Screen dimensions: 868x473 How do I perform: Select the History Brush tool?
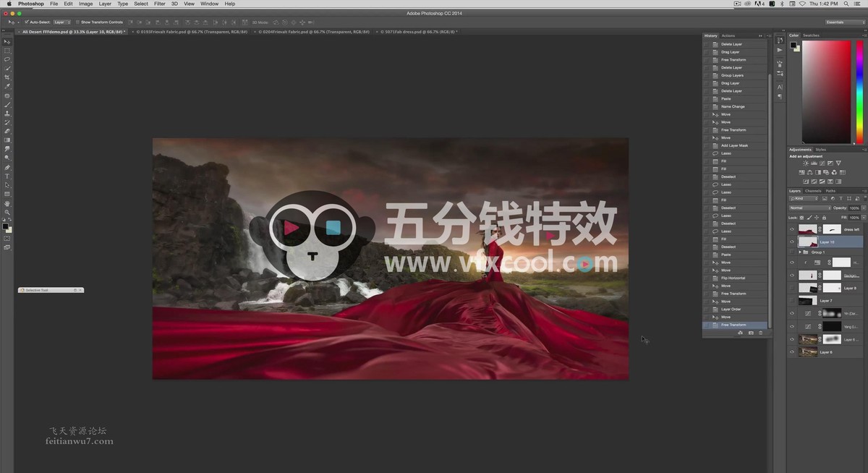7,122
